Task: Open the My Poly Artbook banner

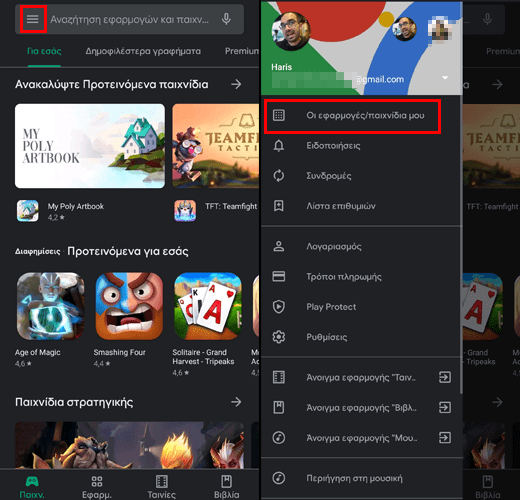Action: [x=90, y=146]
